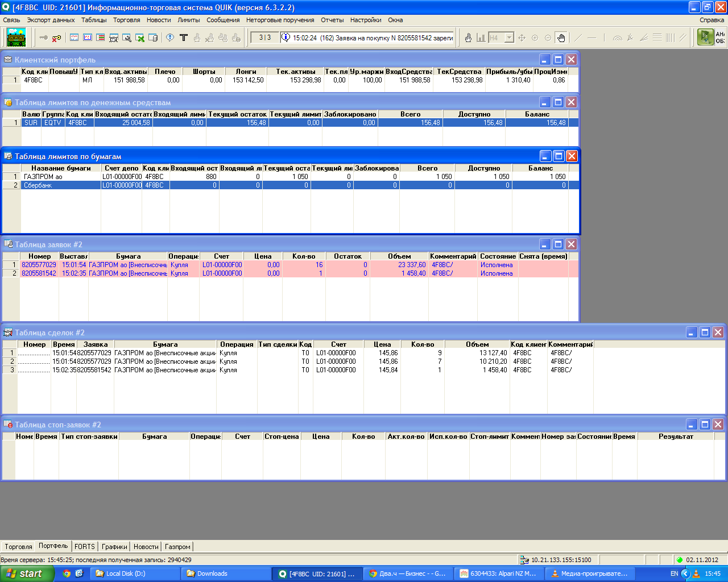This screenshot has width=728, height=582.
Task: Click the info icon beside message 15:02:24
Action: 286,38
